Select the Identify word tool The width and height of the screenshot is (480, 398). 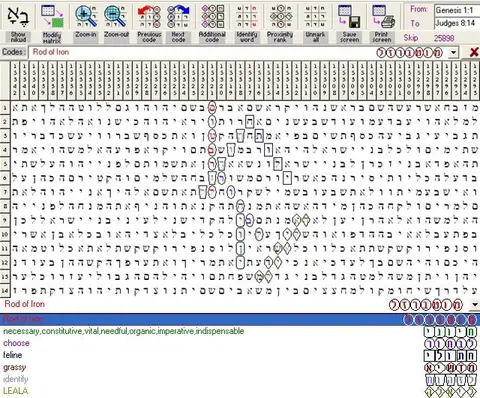pos(247,16)
